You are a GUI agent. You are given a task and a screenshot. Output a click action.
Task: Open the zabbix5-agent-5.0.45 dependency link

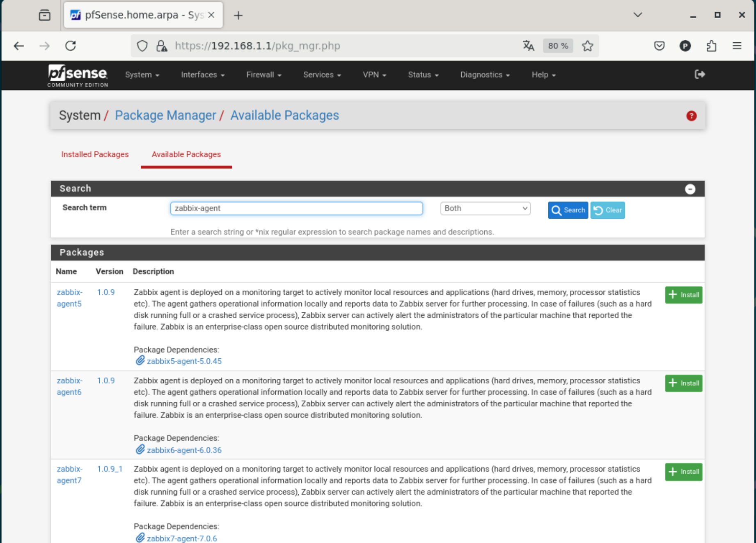[184, 361]
